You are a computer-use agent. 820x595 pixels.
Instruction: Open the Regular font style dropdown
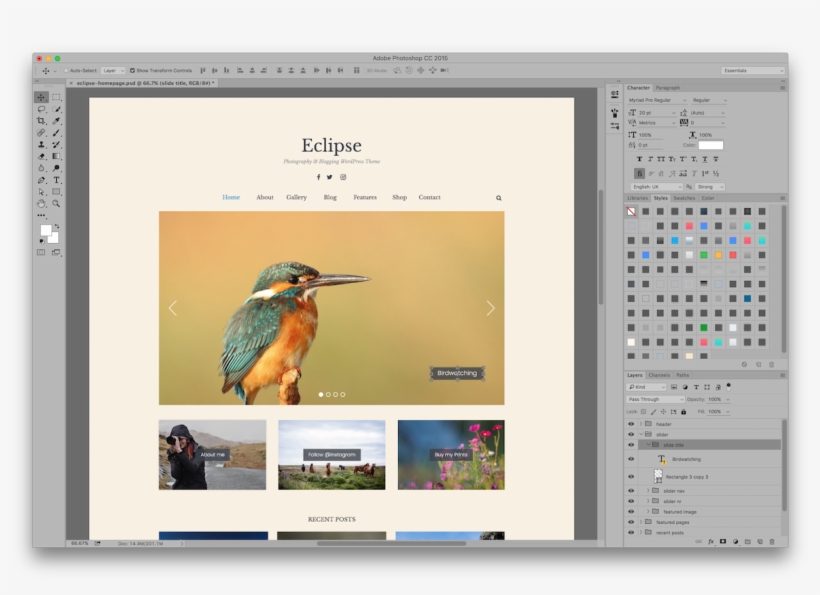709,100
